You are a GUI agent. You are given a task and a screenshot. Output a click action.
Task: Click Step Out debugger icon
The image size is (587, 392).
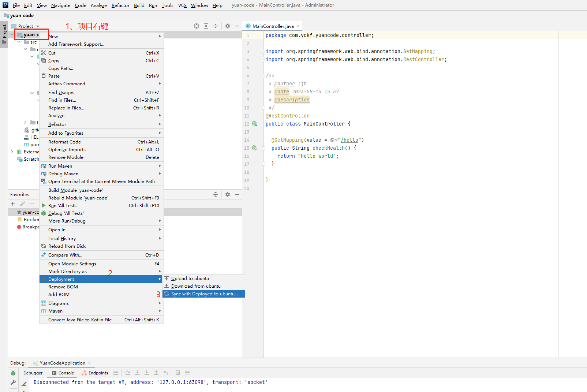(x=156, y=373)
